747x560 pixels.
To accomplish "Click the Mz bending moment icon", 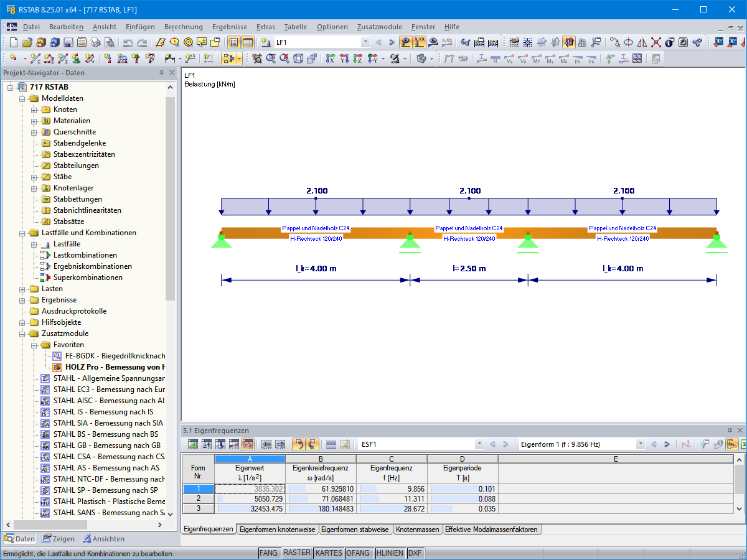I will [563, 58].
